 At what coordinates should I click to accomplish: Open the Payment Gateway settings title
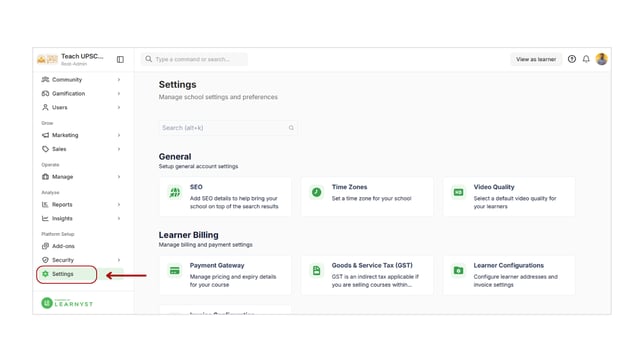[217, 265]
